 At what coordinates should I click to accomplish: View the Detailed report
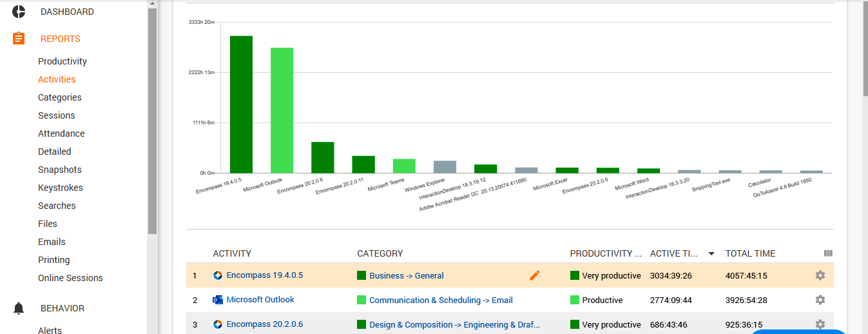55,152
